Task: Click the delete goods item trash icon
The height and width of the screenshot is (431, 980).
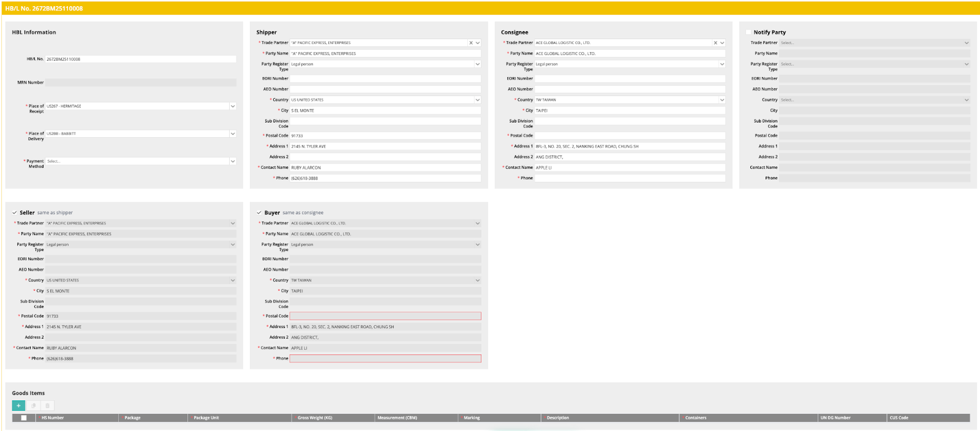Action: coord(47,405)
